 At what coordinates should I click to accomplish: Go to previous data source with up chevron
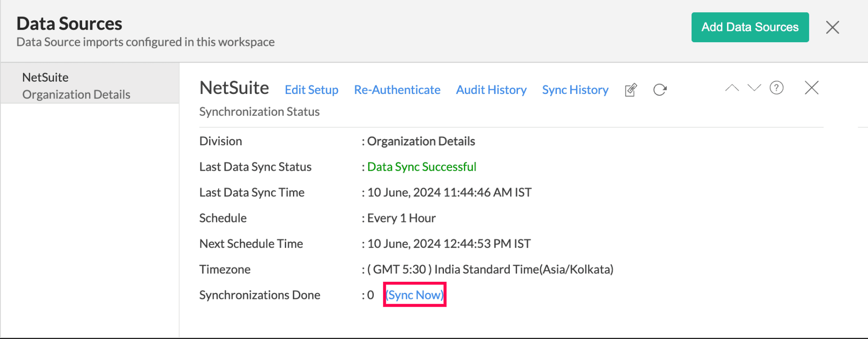point(732,88)
